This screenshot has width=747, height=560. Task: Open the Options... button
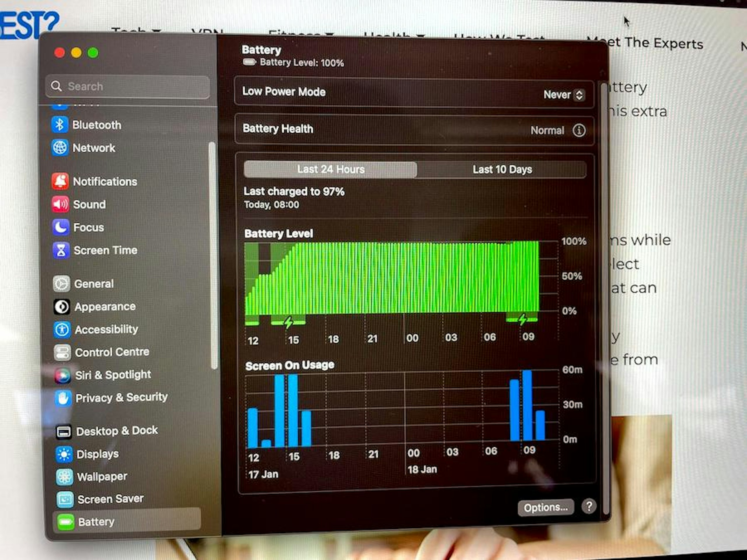tap(545, 507)
